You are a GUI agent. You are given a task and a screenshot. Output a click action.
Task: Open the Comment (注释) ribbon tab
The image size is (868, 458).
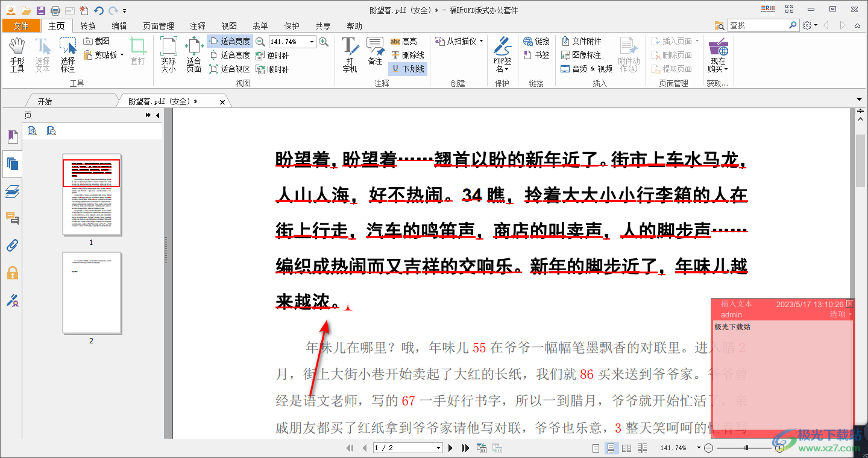coord(198,26)
